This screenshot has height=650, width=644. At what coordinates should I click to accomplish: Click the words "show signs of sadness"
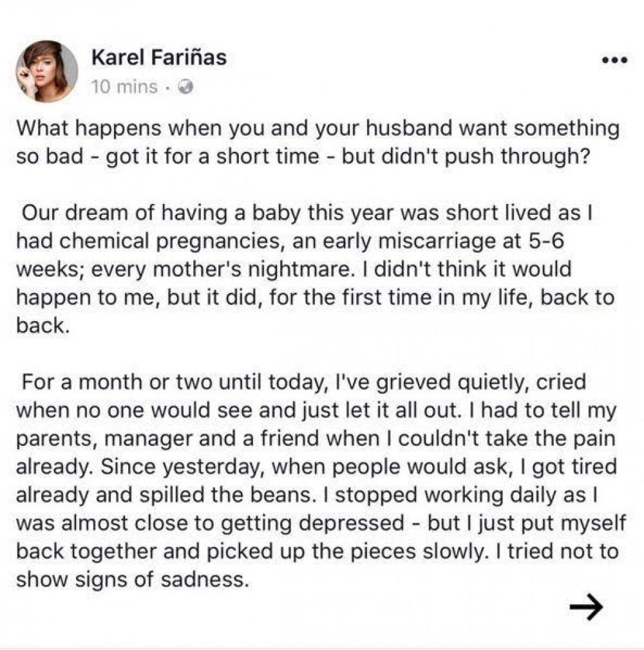tap(131, 579)
